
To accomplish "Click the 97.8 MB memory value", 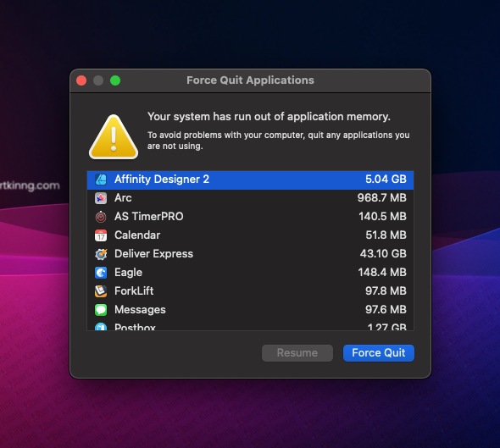I will 386,291.
